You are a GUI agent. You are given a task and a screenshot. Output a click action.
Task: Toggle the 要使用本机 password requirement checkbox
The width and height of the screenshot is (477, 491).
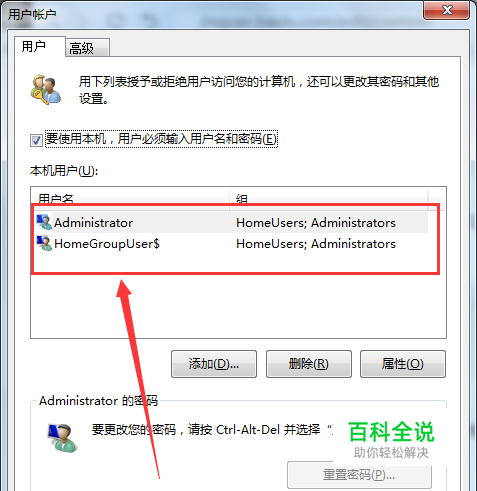point(36,140)
